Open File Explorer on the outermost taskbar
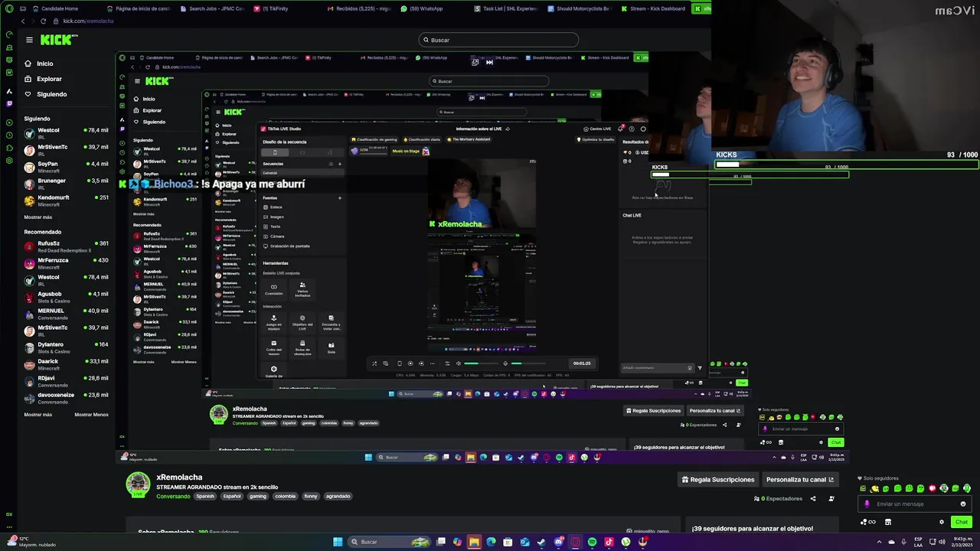The width and height of the screenshot is (980, 551). point(474,542)
